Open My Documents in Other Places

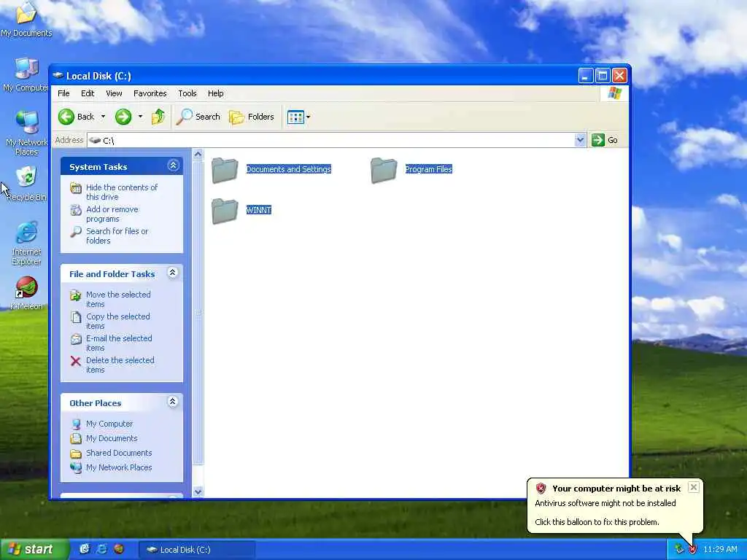(x=112, y=438)
